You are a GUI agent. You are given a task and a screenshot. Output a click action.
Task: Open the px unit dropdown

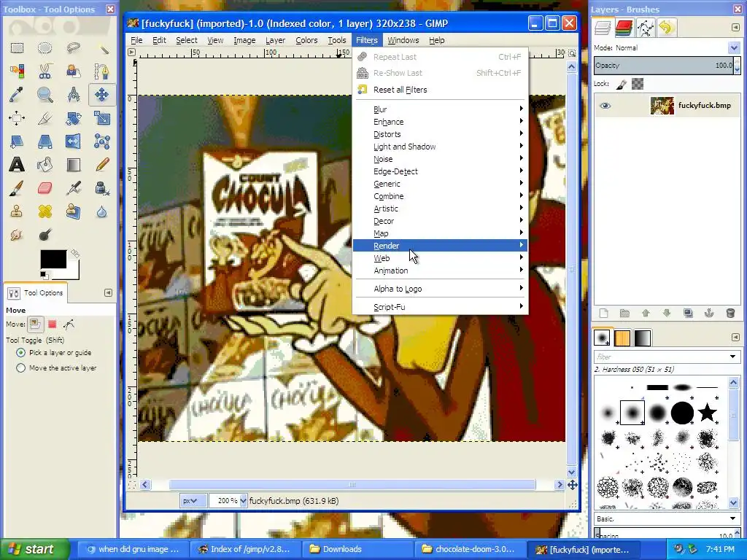click(x=193, y=500)
